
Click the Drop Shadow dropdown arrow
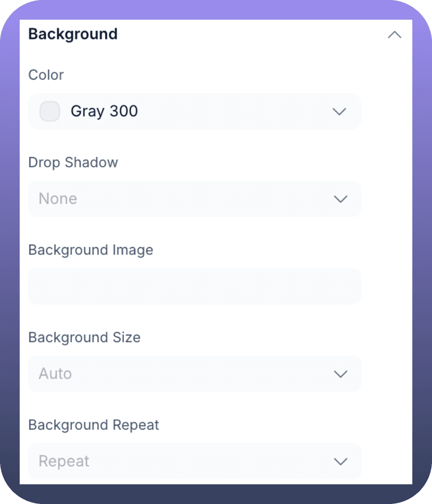(x=340, y=199)
